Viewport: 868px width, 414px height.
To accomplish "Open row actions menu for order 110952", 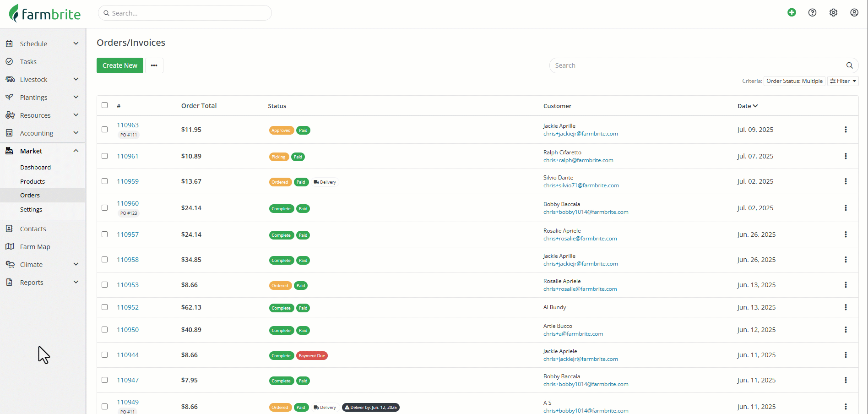I will (x=846, y=307).
